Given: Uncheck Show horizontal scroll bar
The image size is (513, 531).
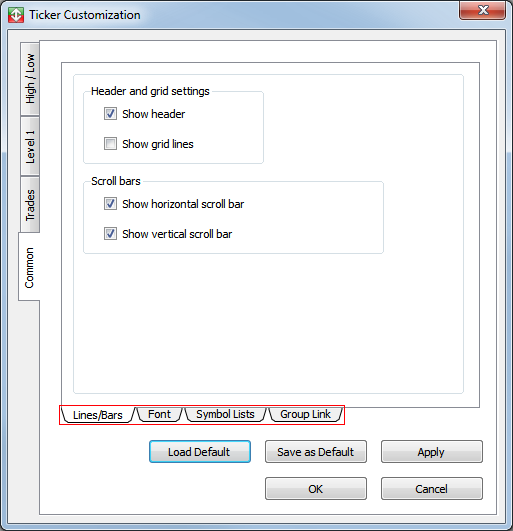Looking at the screenshot, I should click(110, 204).
